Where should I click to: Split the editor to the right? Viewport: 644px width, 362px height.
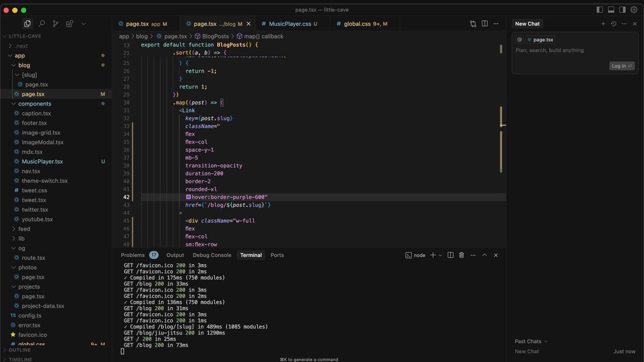485,24
